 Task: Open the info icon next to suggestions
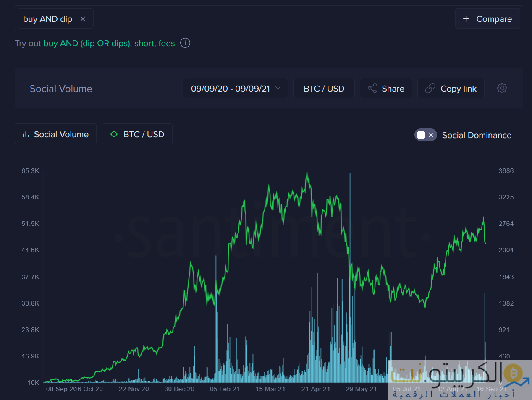(185, 43)
